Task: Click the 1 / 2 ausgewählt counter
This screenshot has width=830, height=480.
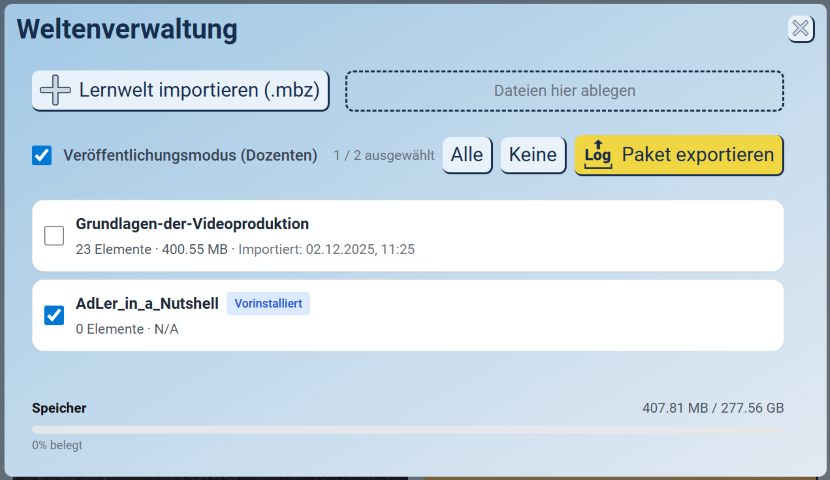Action: [x=384, y=156]
